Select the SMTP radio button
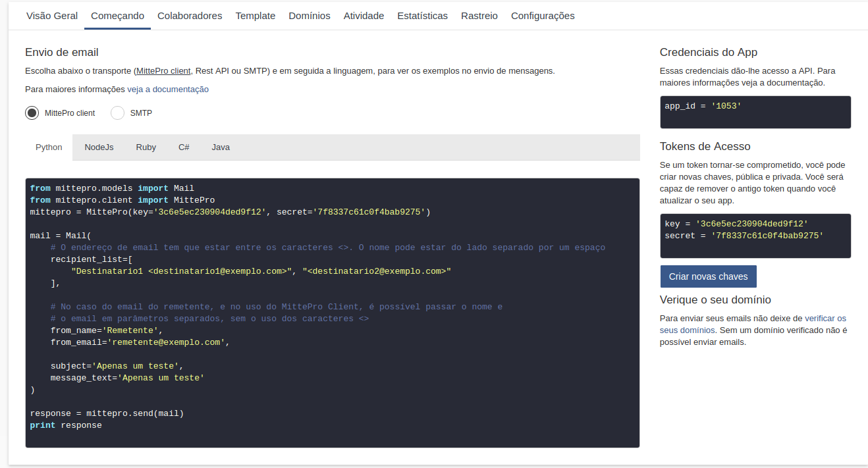The image size is (868, 468). 118,113
